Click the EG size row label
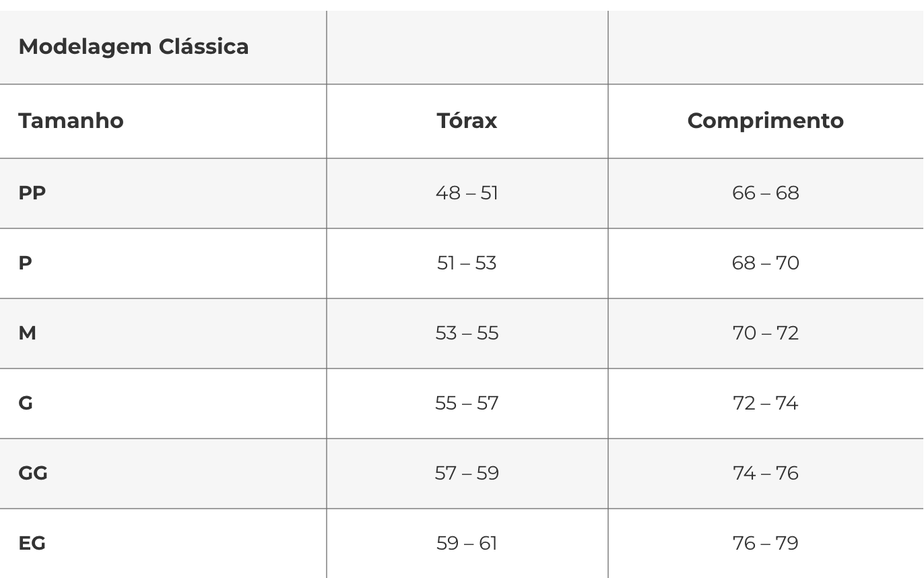 coord(32,544)
